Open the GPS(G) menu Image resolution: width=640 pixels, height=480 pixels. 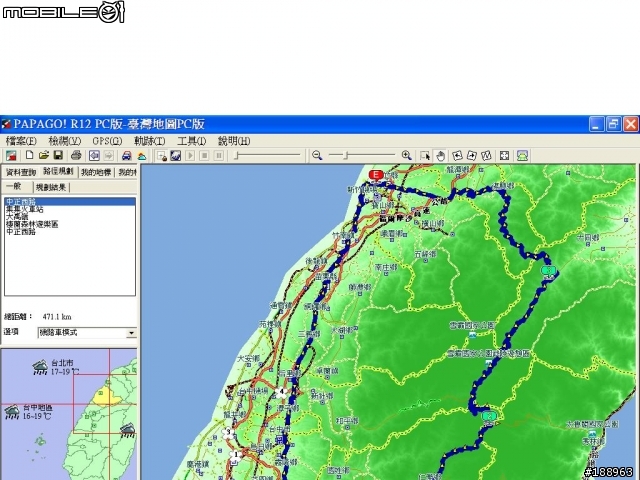pos(107,141)
